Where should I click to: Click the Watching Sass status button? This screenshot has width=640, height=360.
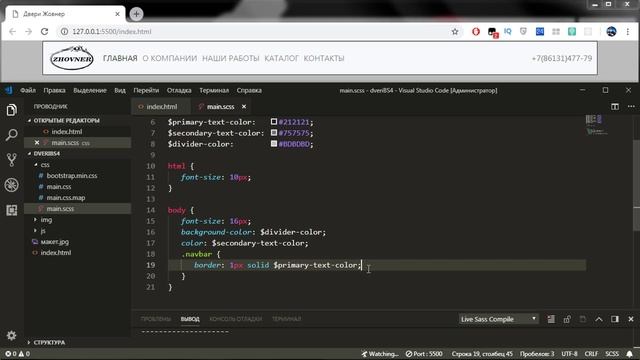pyautogui.click(x=380, y=353)
